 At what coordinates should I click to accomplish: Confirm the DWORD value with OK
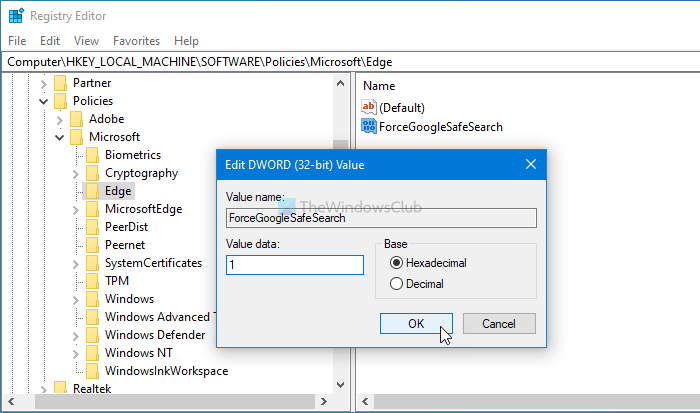point(416,323)
